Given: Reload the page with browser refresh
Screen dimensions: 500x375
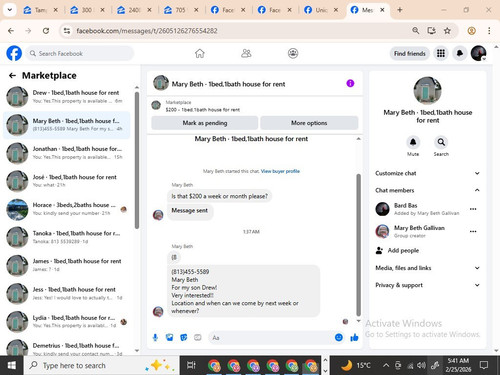Looking at the screenshot, I should [46, 31].
